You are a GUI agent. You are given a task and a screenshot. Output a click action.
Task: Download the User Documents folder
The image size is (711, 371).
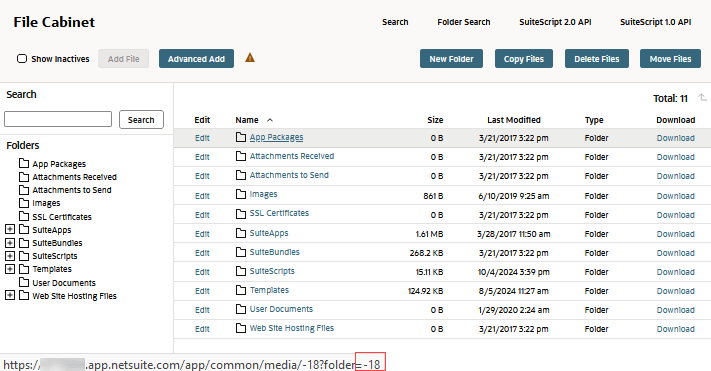click(x=676, y=310)
